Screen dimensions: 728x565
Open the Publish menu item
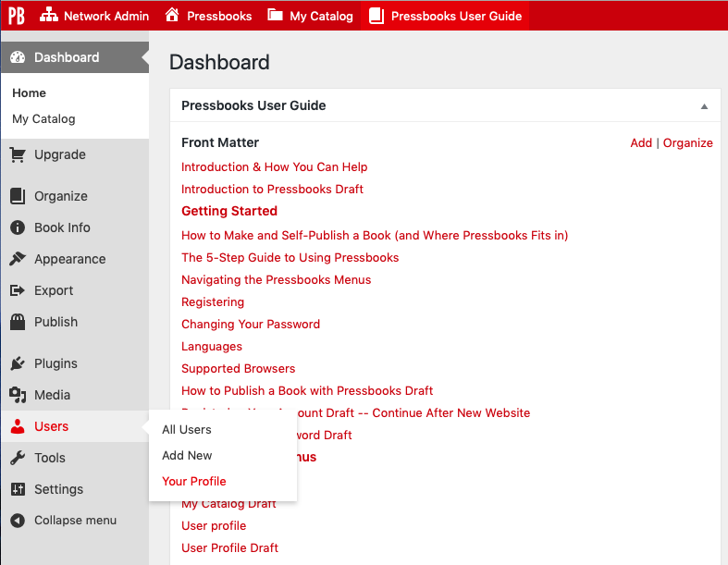coord(75,322)
